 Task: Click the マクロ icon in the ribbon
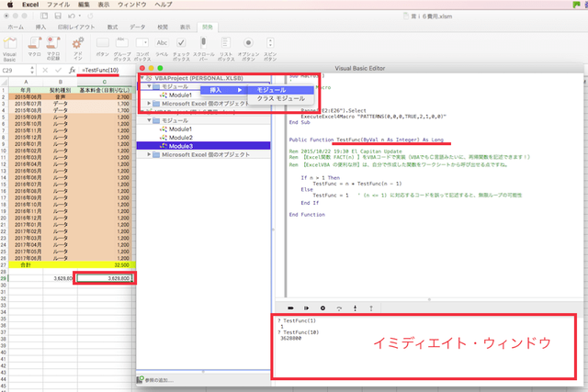click(x=34, y=47)
